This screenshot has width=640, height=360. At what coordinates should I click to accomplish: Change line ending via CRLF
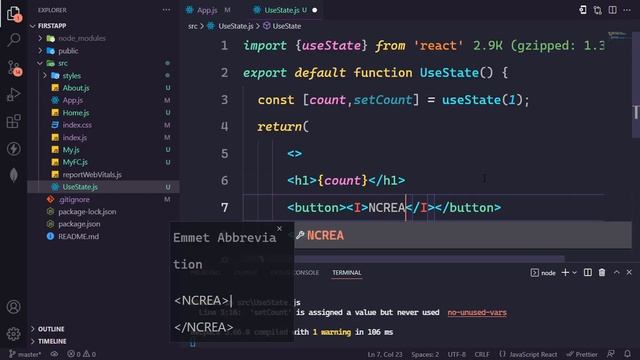coord(482,354)
